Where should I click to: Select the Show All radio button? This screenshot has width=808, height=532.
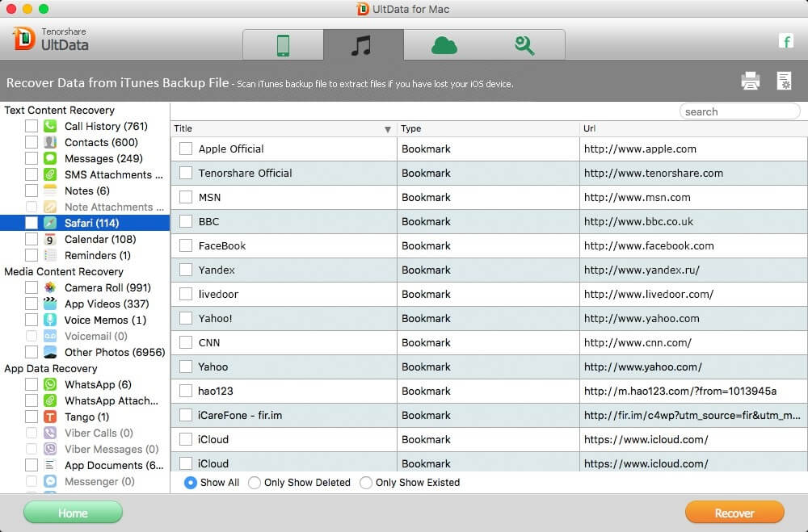click(190, 483)
